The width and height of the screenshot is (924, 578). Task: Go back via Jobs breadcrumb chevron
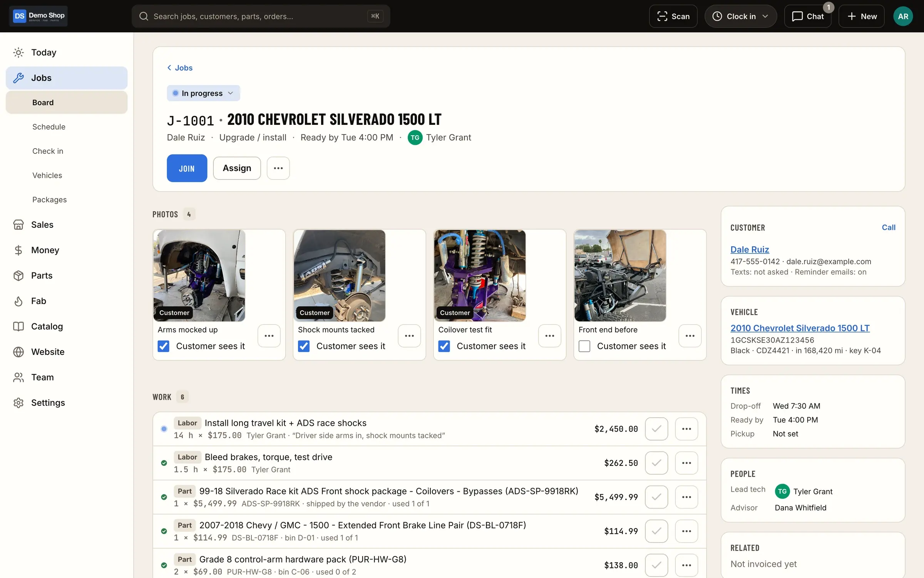[x=180, y=68]
